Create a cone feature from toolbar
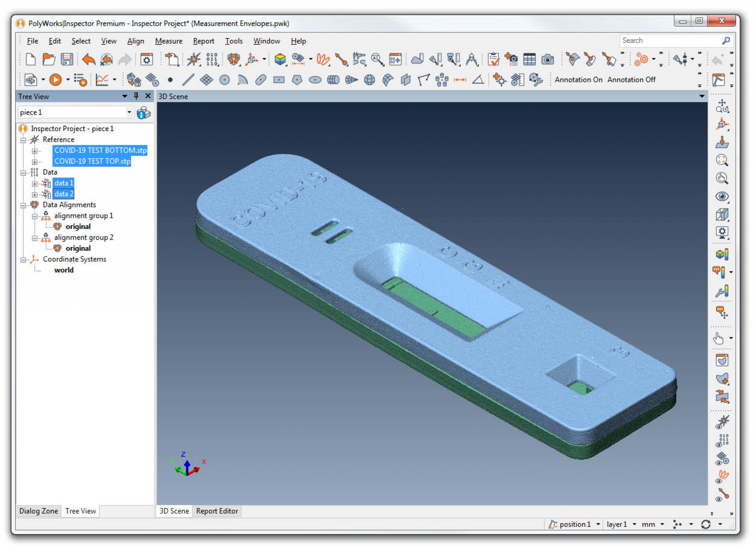 coord(351,80)
